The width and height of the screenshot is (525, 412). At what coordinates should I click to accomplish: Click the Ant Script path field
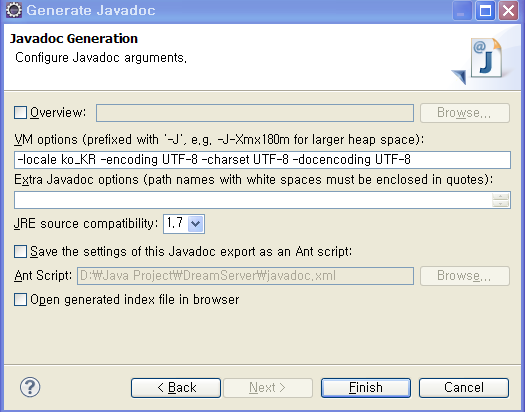click(x=245, y=276)
